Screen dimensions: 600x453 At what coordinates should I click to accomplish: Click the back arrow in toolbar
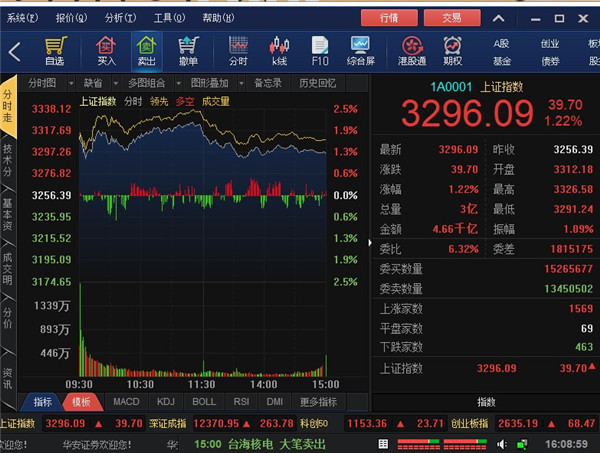(x=14, y=52)
